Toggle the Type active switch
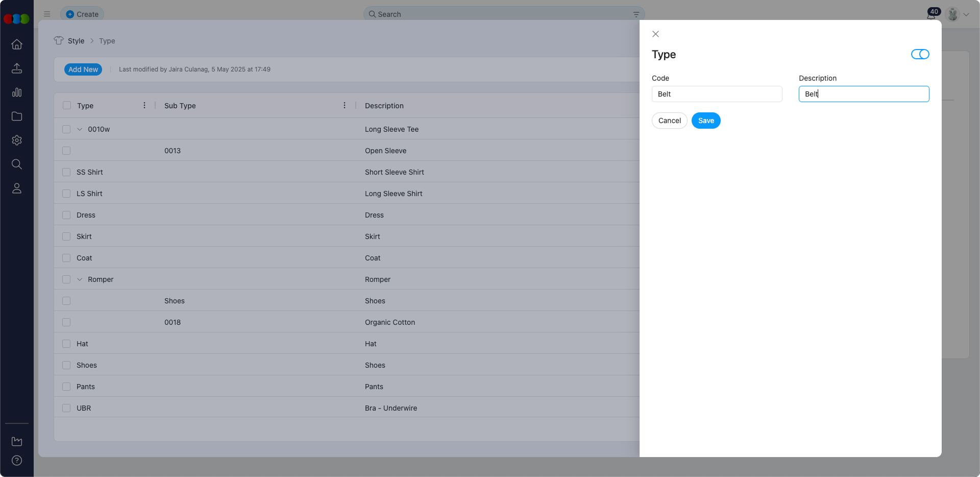Image resolution: width=980 pixels, height=477 pixels. (x=920, y=54)
